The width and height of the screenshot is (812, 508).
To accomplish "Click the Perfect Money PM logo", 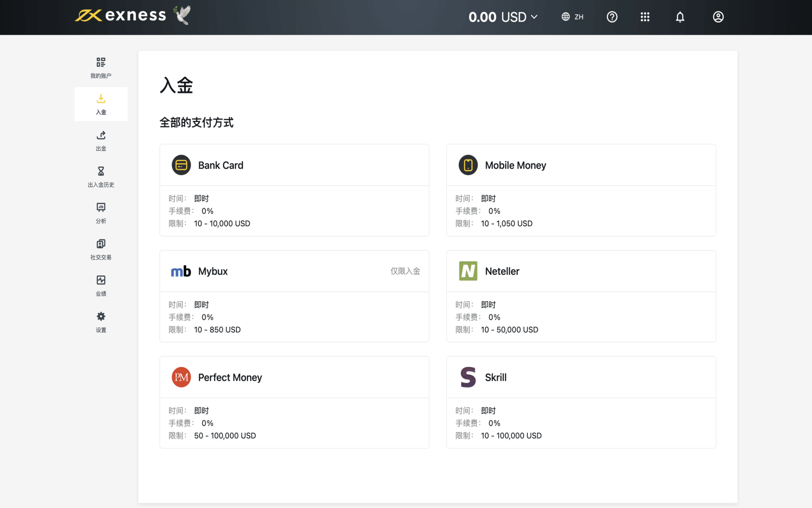I will (181, 378).
